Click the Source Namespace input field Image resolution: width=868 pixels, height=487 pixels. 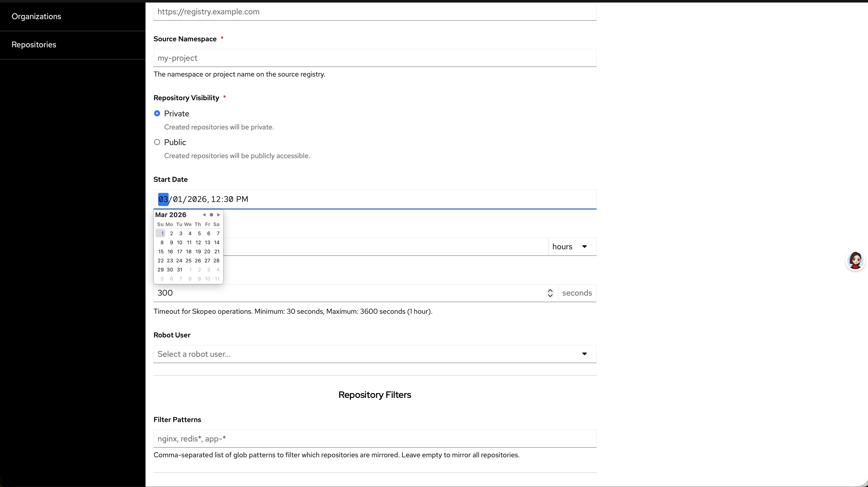click(x=375, y=58)
